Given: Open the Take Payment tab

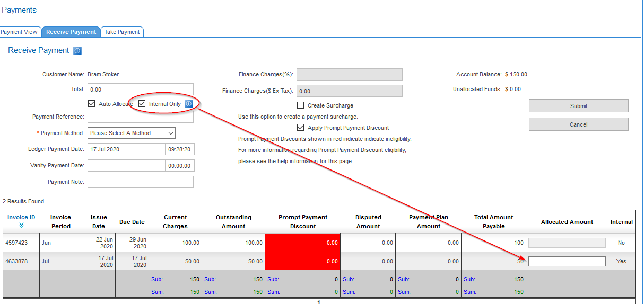Looking at the screenshot, I should (122, 32).
